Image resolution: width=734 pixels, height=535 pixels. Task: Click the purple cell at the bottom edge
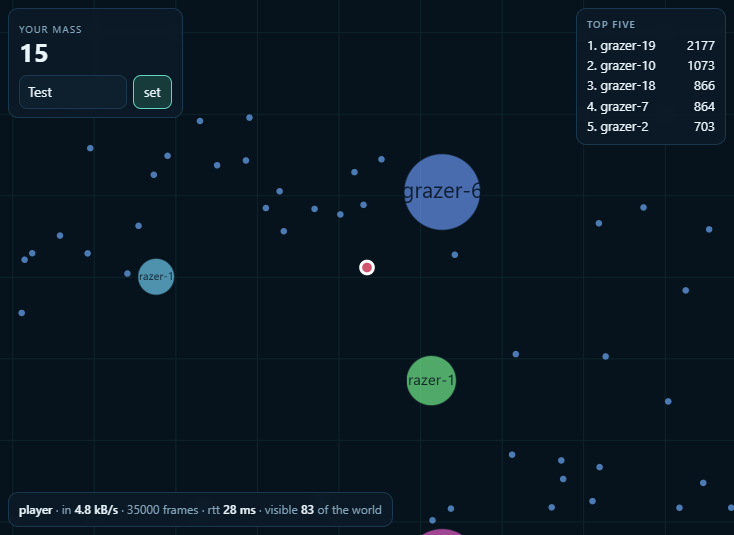tap(442, 532)
